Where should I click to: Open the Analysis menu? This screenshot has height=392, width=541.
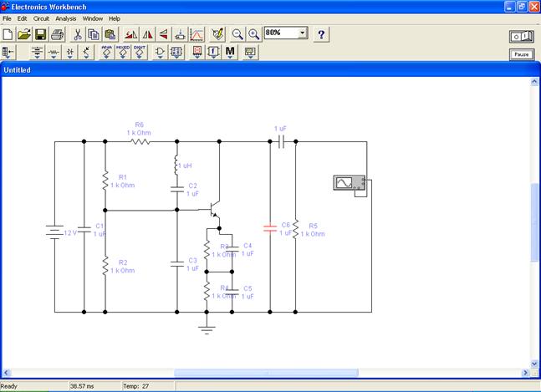(x=66, y=18)
